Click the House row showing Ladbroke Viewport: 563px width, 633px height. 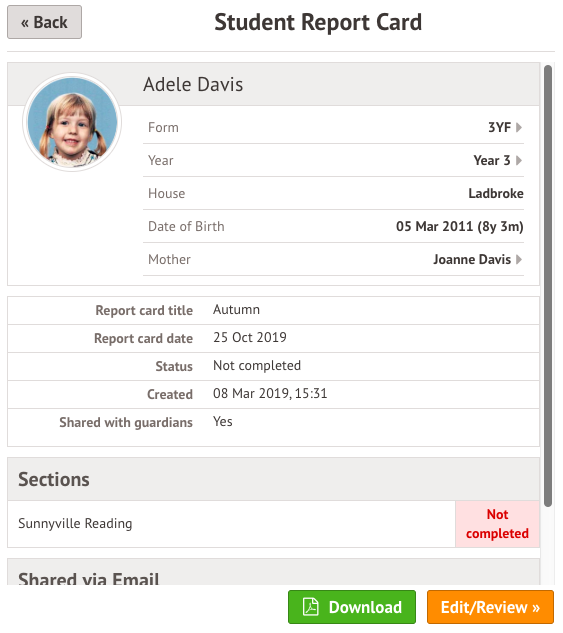(333, 194)
